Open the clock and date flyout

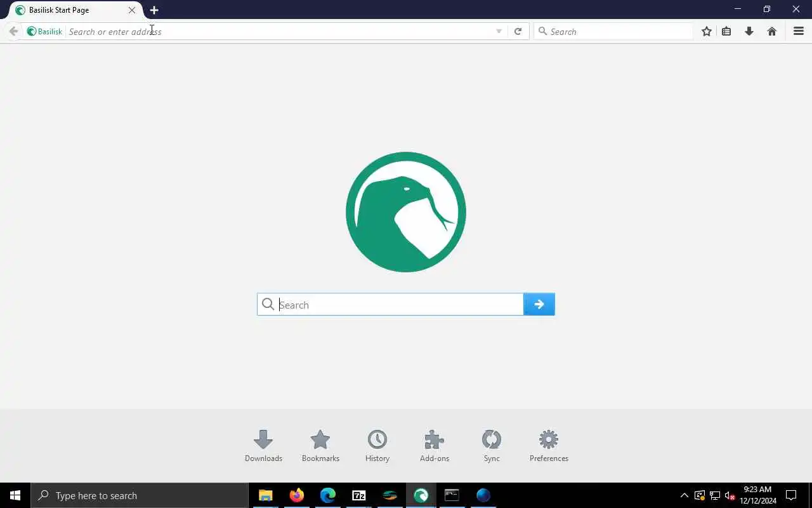(x=757, y=495)
